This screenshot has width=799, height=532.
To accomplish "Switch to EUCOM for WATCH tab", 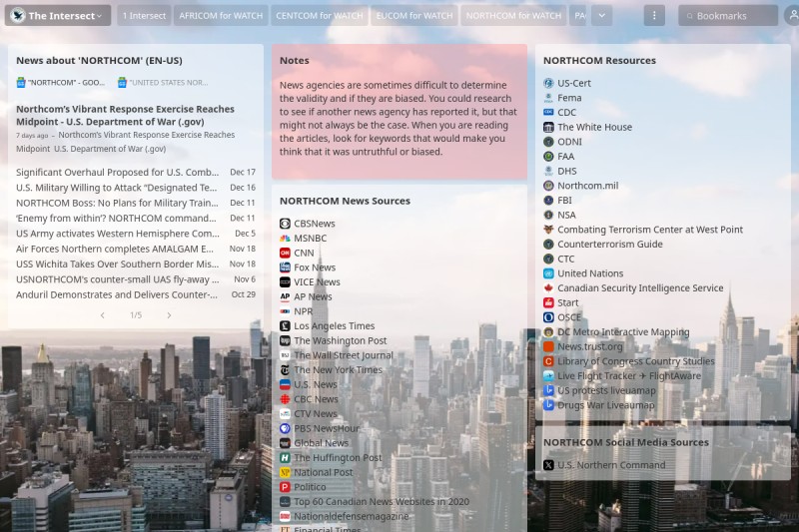I will (414, 16).
